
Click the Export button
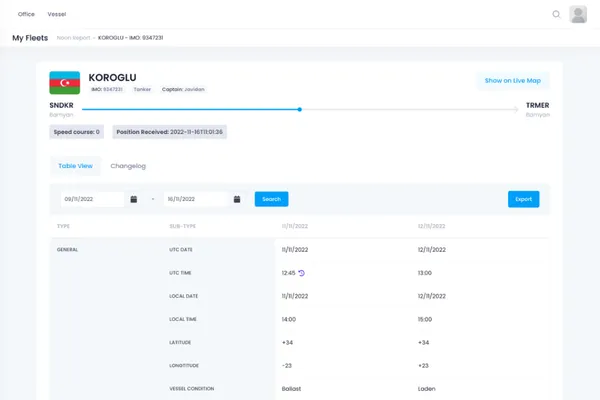point(523,199)
